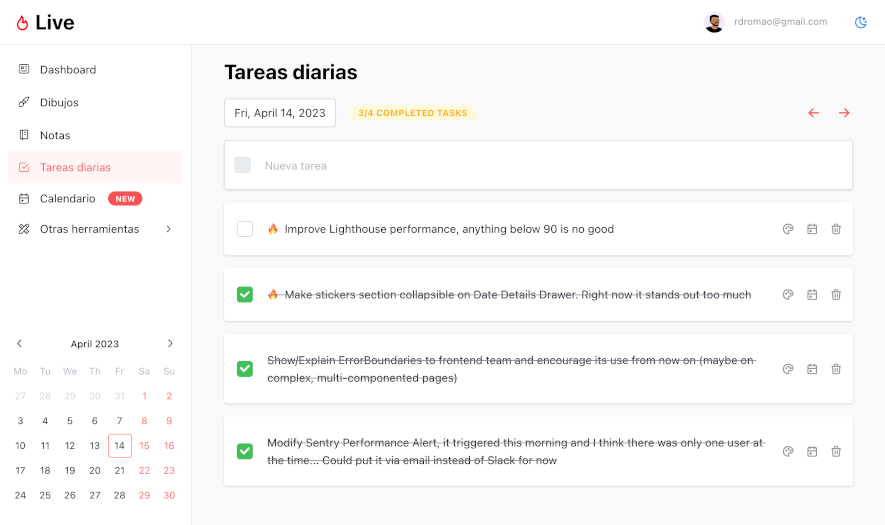Uncheck the Show/Explain ErrorBoundaries task

coord(244,369)
